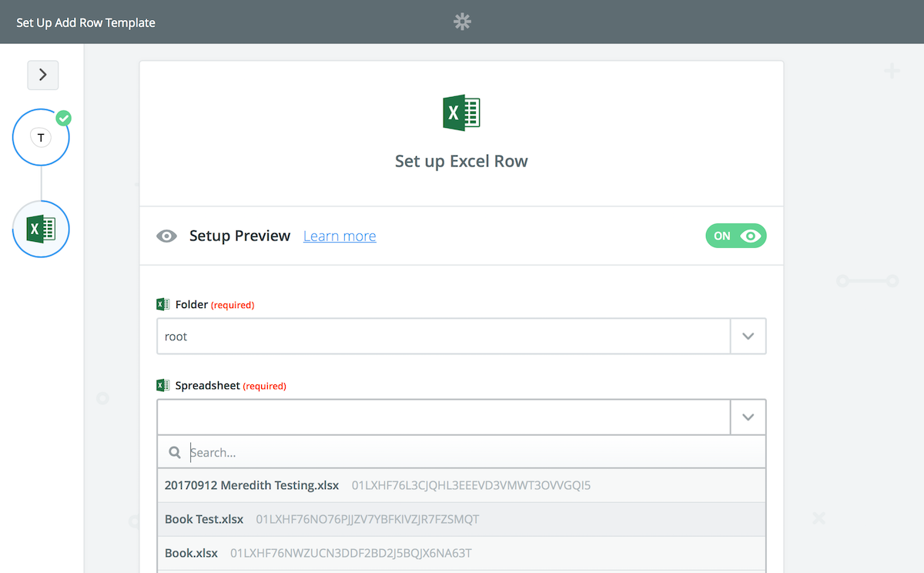The width and height of the screenshot is (924, 573).
Task: Select 20170912 Meredith Testing.xlsx
Action: tap(461, 485)
